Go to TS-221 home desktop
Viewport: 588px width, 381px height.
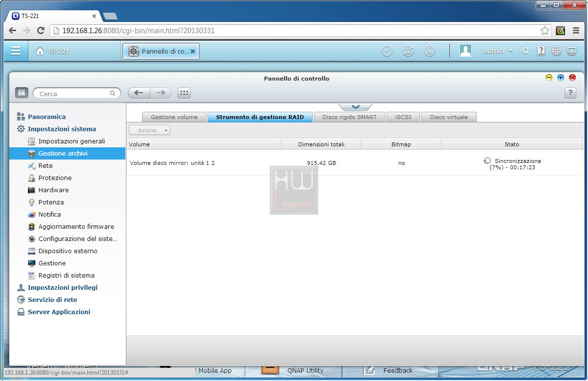point(53,51)
